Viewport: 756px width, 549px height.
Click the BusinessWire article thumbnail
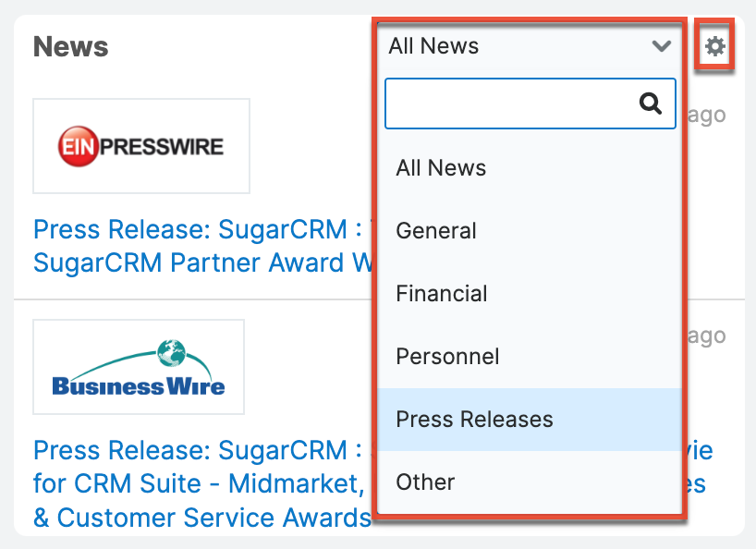pyautogui.click(x=138, y=366)
